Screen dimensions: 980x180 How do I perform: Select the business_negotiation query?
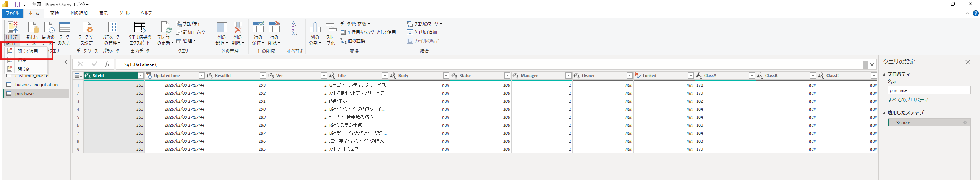36,85
